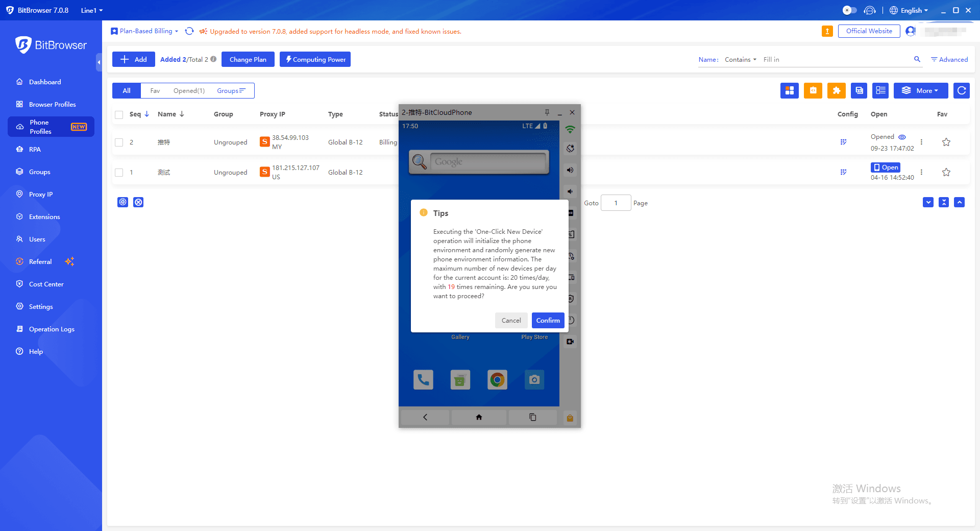Viewport: 980px width, 531px height.
Task: Check the checkbox for profile row 2
Action: (x=119, y=142)
